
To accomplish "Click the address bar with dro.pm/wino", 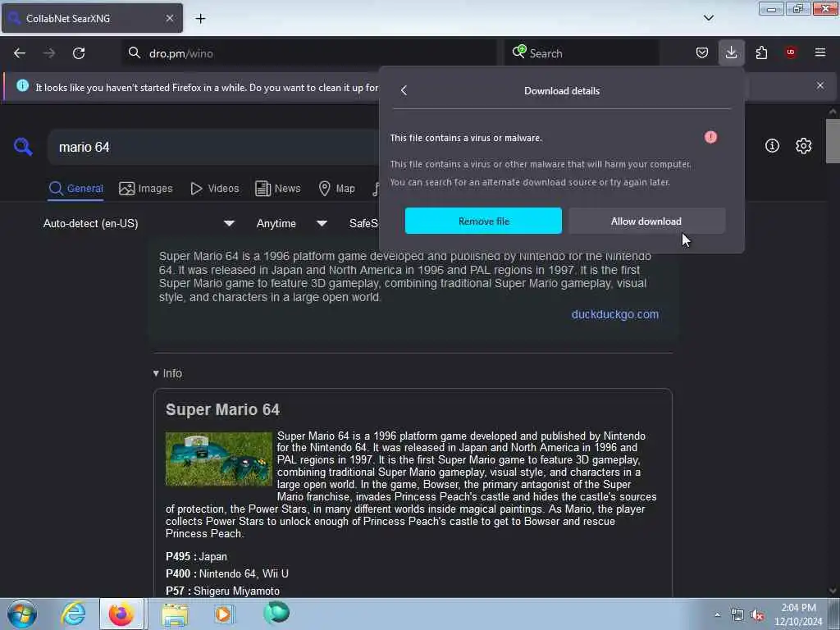I will click(x=309, y=53).
